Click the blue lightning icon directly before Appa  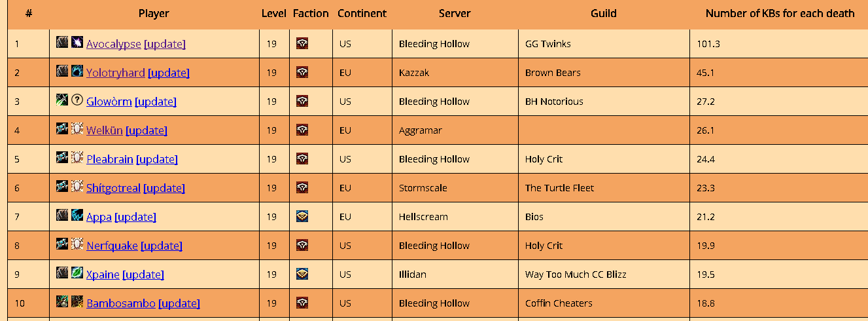(77, 216)
